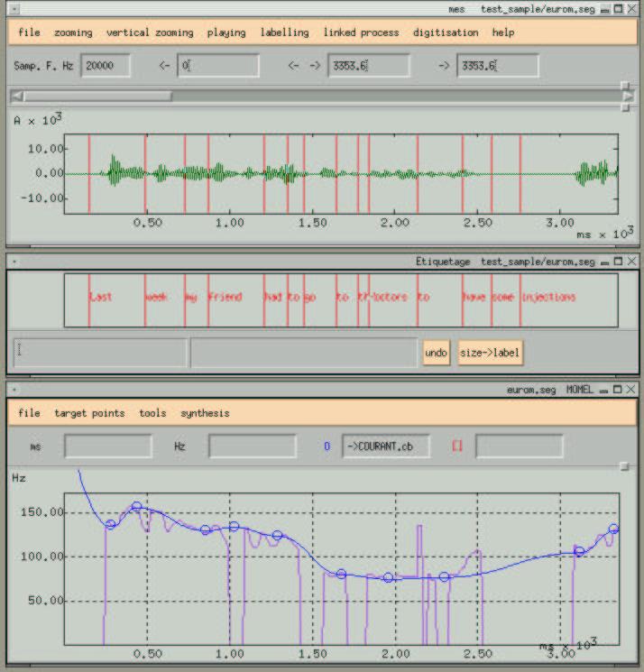
Task: Click the red bracket marker icon
Action: [x=457, y=446]
